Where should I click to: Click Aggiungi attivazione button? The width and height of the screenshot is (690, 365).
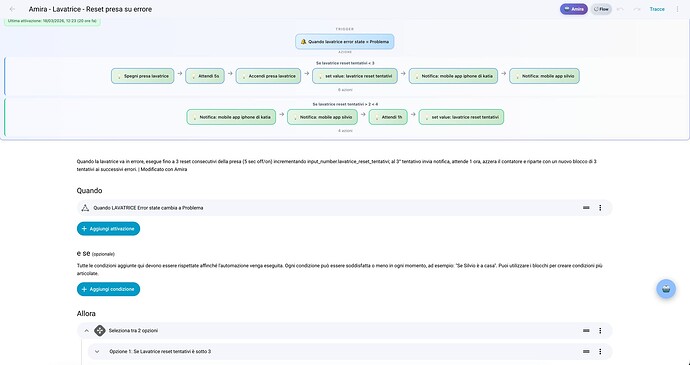pyautogui.click(x=108, y=229)
